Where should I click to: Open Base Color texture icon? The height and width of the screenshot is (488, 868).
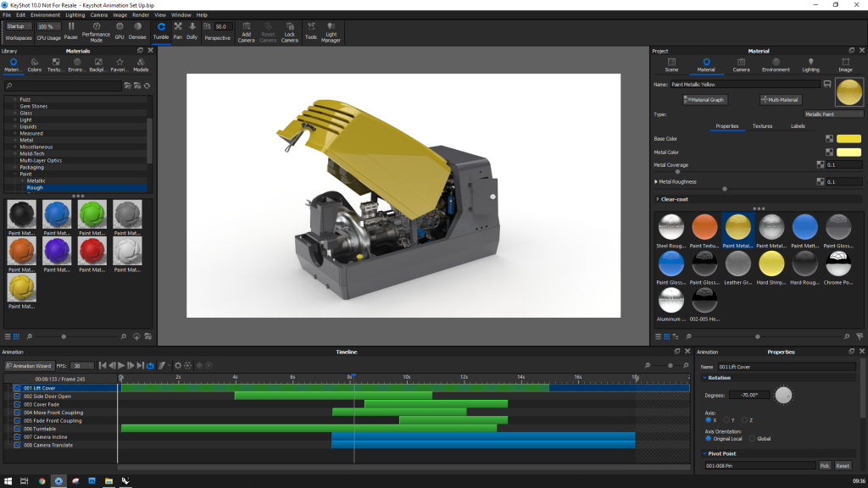(x=829, y=139)
